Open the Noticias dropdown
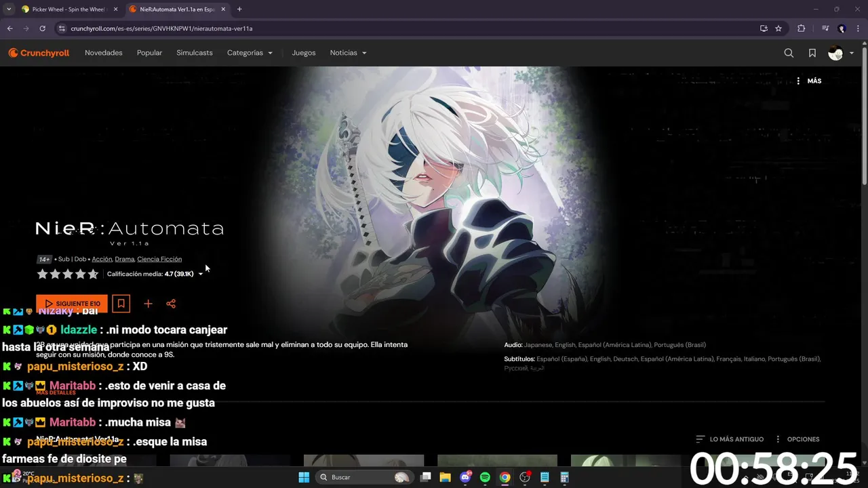Viewport: 868px width, 488px height. click(x=348, y=53)
